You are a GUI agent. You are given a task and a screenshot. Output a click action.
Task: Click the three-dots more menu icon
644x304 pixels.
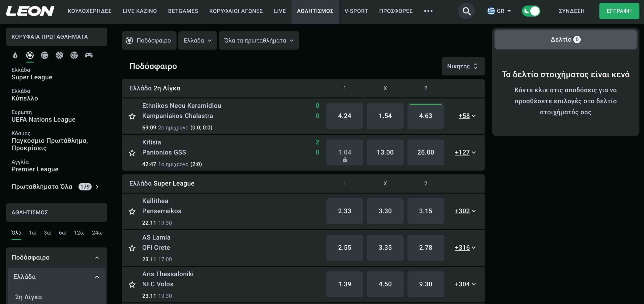click(x=428, y=11)
